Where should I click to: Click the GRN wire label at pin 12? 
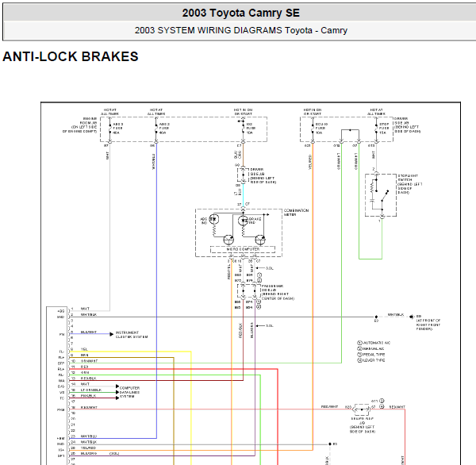pos(85,373)
